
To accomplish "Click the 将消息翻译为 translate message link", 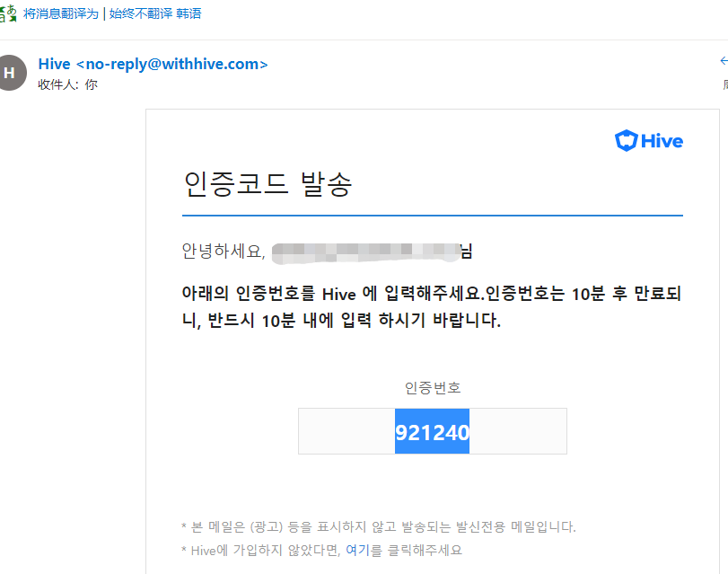I will tap(61, 13).
